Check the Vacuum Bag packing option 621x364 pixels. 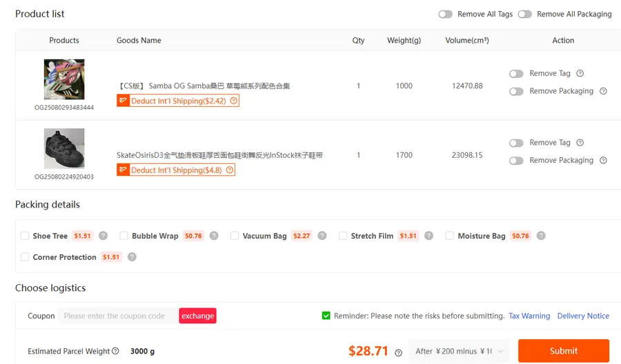click(x=235, y=236)
